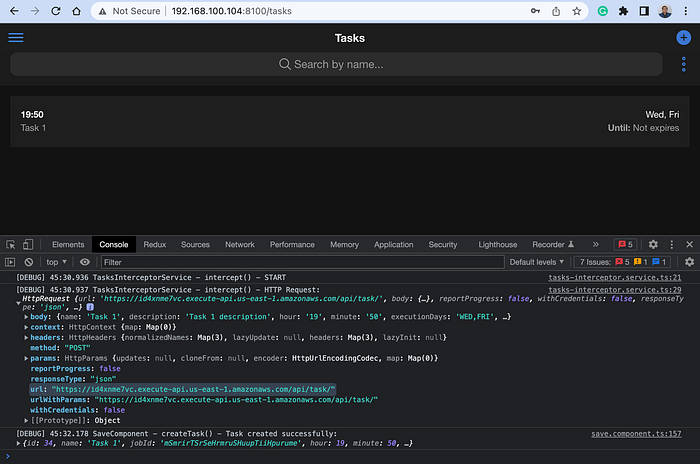Viewport: 700px width, 464px height.
Task: Open saved passwords key icon
Action: click(x=535, y=11)
